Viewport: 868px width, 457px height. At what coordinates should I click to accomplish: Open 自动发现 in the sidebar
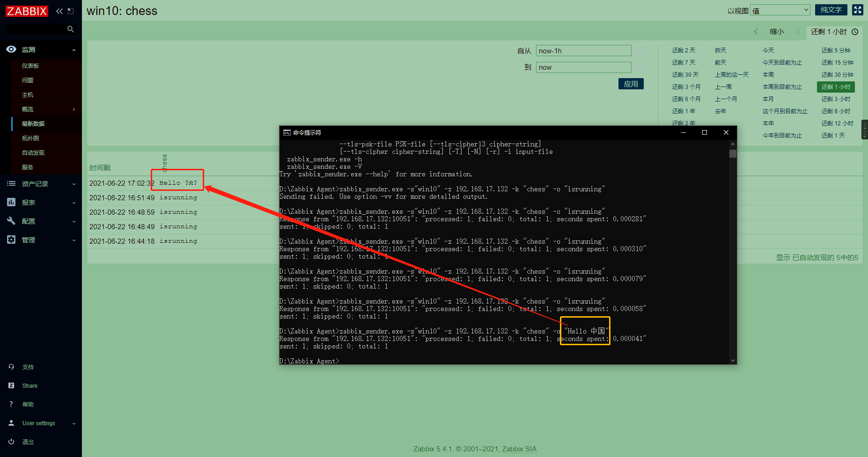click(33, 153)
